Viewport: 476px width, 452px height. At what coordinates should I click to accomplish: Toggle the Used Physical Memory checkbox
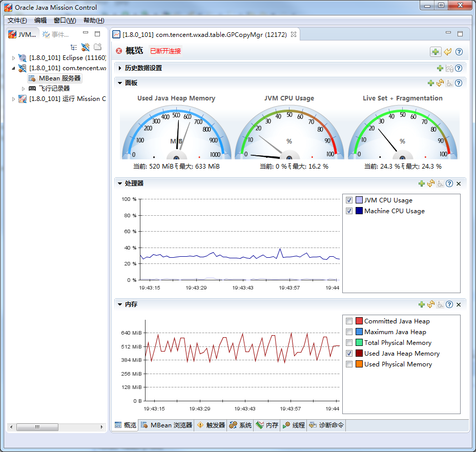349,364
